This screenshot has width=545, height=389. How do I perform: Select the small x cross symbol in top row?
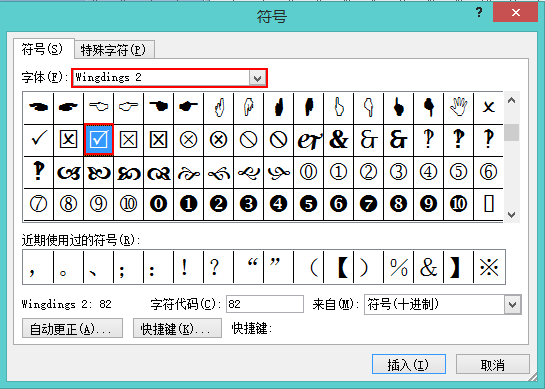point(488,107)
